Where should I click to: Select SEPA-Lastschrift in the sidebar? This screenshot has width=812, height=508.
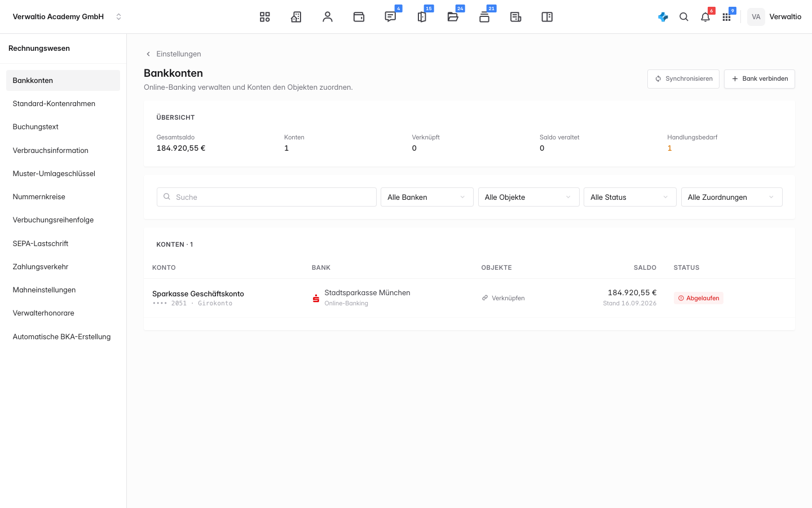pyautogui.click(x=63, y=244)
